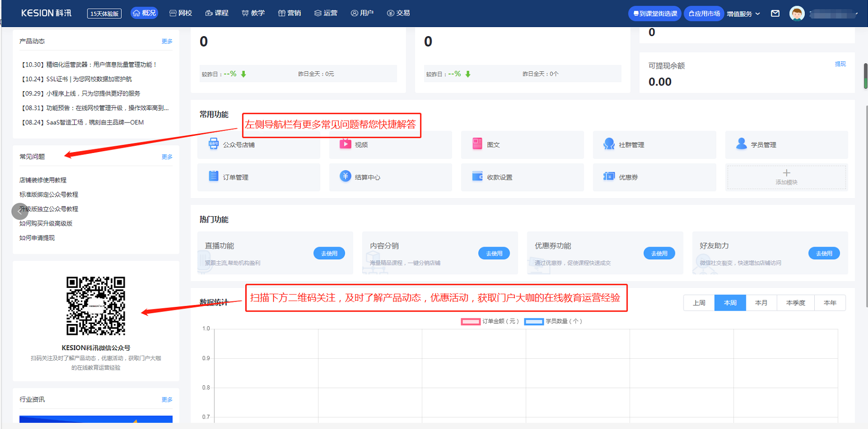Open the 视频 video module icon
Image resolution: width=868 pixels, height=429 pixels.
tap(345, 144)
